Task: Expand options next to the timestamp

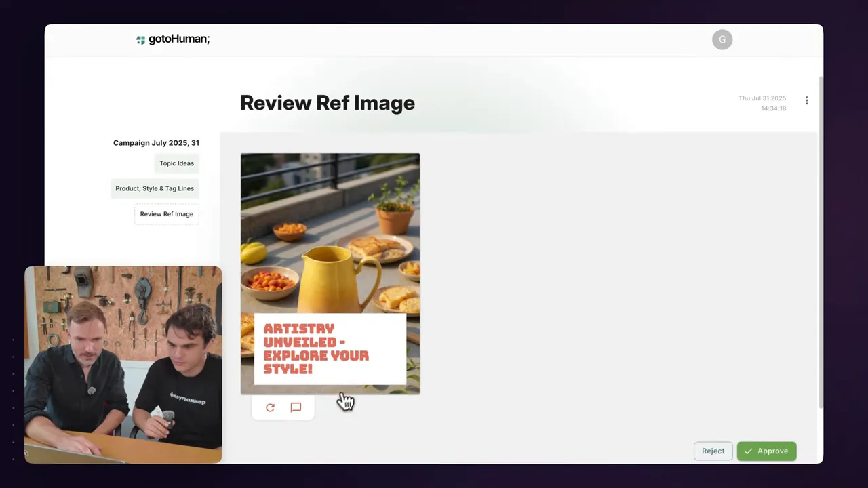Action: (x=806, y=100)
